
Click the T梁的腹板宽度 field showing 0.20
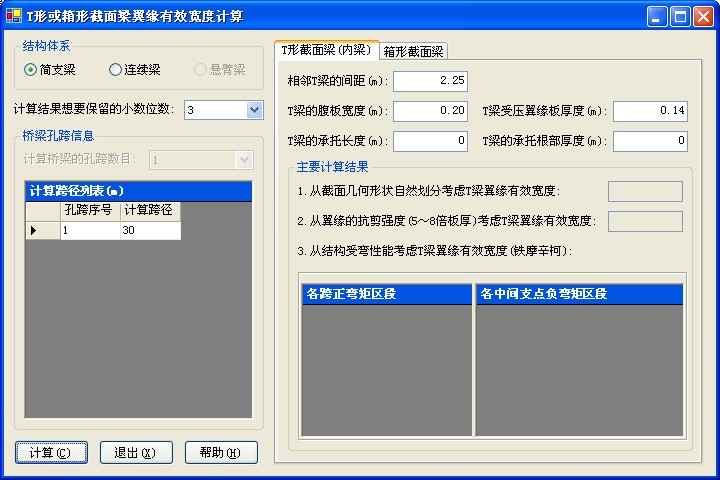click(x=430, y=111)
